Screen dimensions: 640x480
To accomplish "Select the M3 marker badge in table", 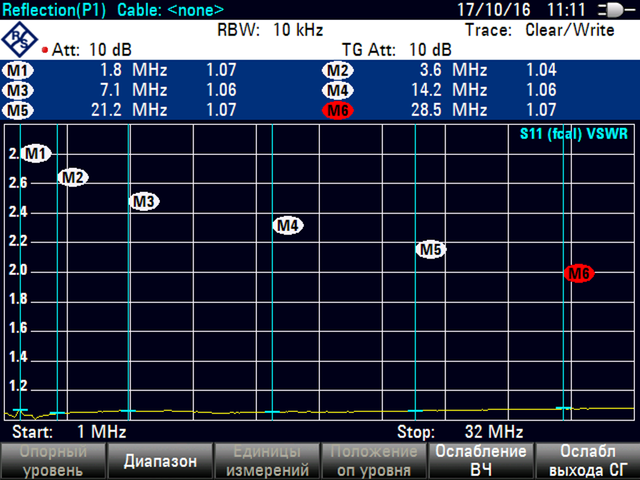I will click(x=18, y=90).
